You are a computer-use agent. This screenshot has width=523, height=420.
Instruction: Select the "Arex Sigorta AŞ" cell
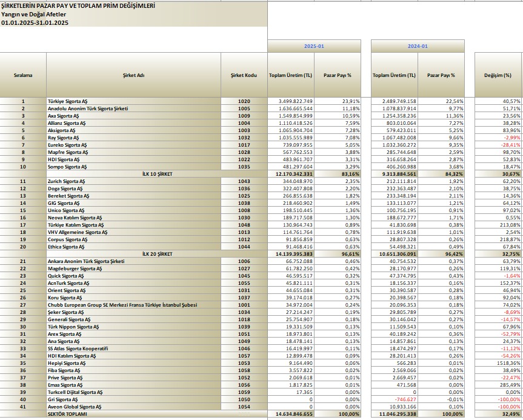pos(133,335)
